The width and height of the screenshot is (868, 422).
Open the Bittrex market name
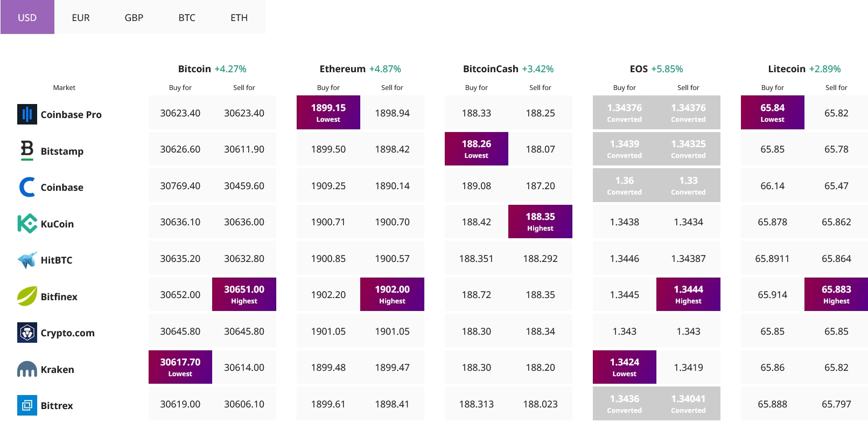click(57, 405)
